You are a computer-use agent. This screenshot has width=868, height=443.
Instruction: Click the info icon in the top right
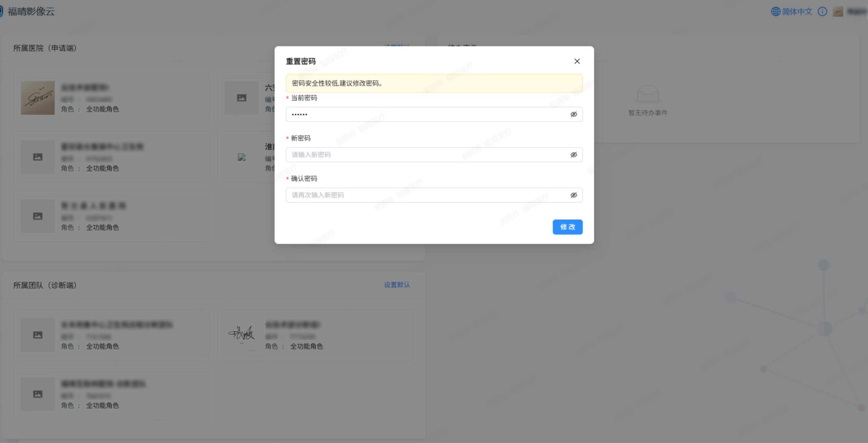[x=823, y=11]
